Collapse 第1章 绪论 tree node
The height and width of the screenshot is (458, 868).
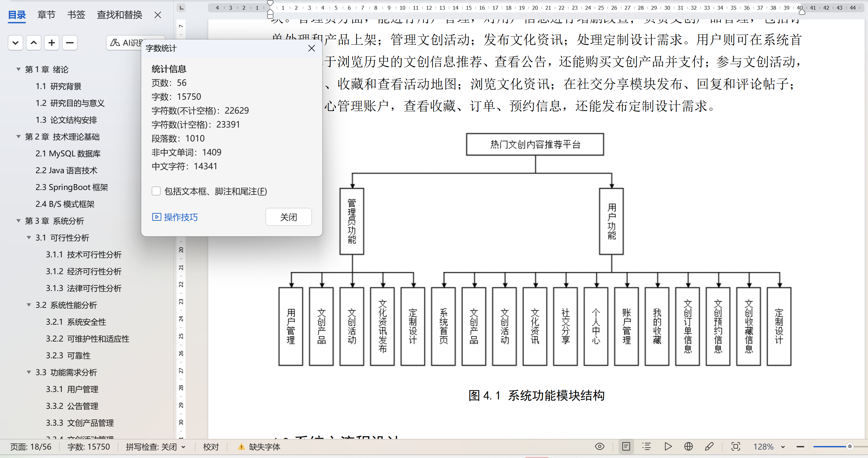click(x=18, y=69)
